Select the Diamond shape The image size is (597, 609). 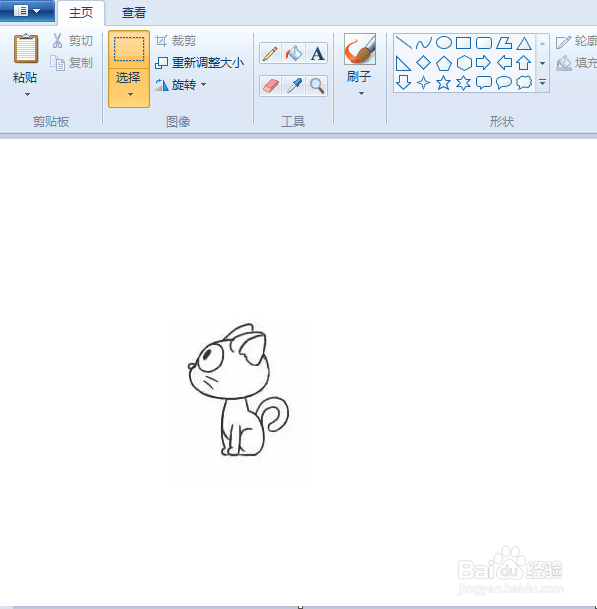[423, 63]
